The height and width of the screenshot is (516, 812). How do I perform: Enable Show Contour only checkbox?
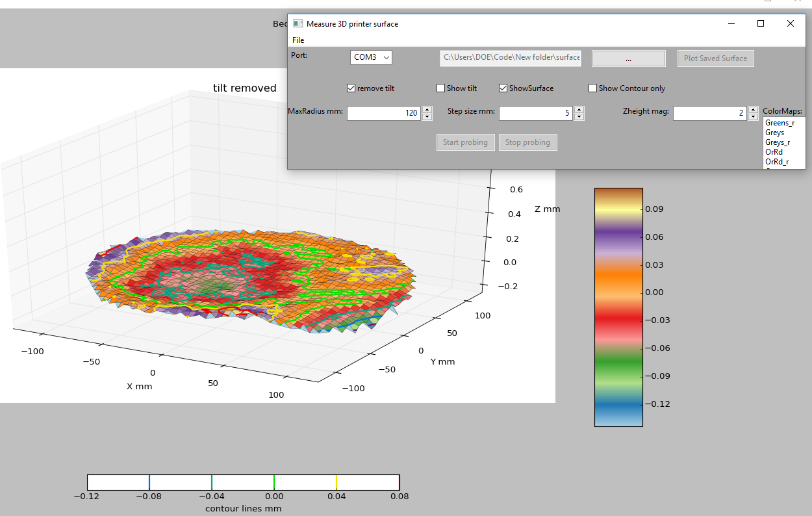coord(593,88)
